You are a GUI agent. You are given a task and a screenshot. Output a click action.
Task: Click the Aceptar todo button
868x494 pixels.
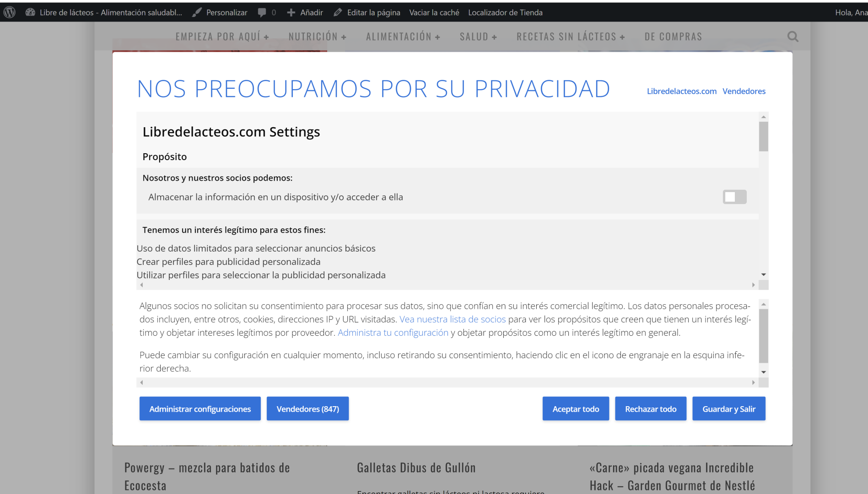(x=576, y=408)
